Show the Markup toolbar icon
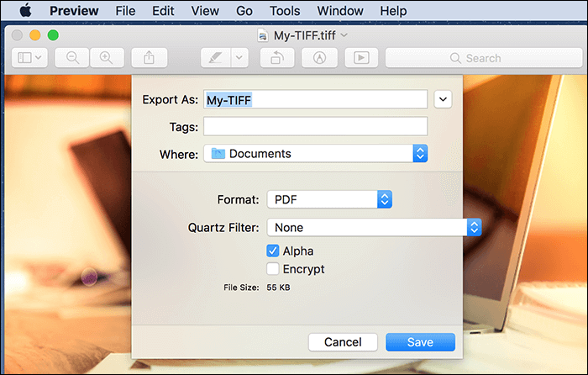Image resolution: width=588 pixels, height=375 pixels. (319, 58)
